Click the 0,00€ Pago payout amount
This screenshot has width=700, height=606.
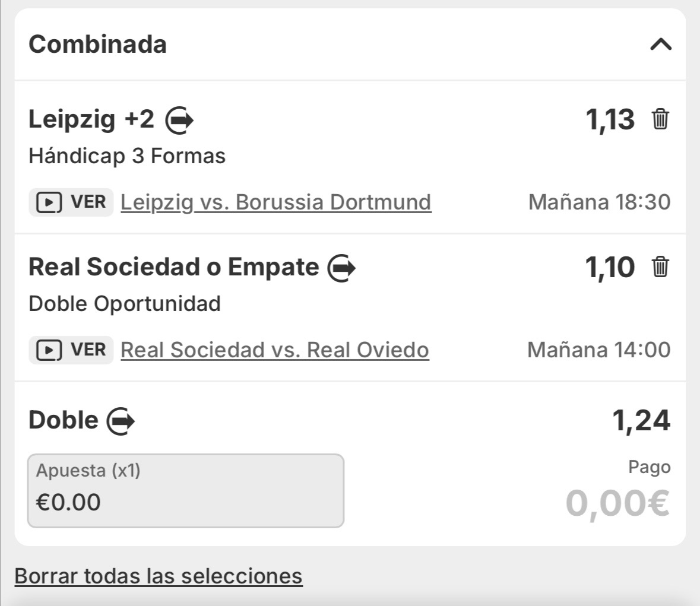(617, 503)
